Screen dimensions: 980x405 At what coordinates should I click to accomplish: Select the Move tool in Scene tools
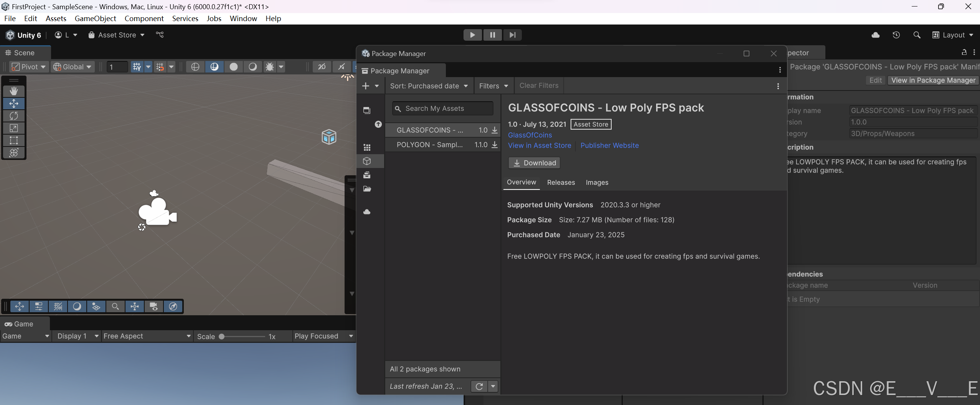14,104
